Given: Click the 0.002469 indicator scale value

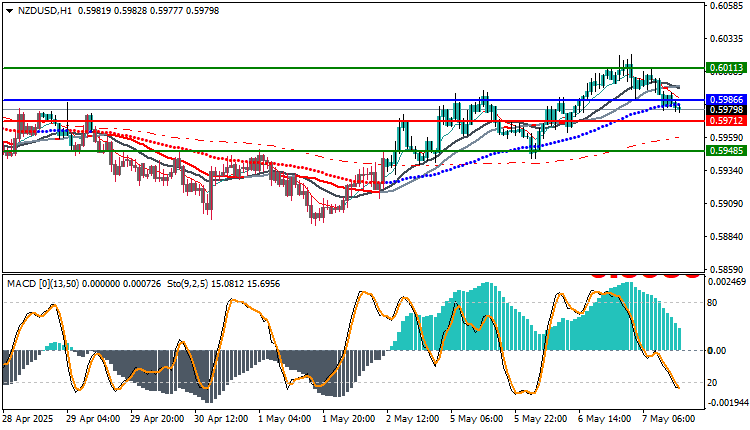Looking at the screenshot, I should point(728,282).
